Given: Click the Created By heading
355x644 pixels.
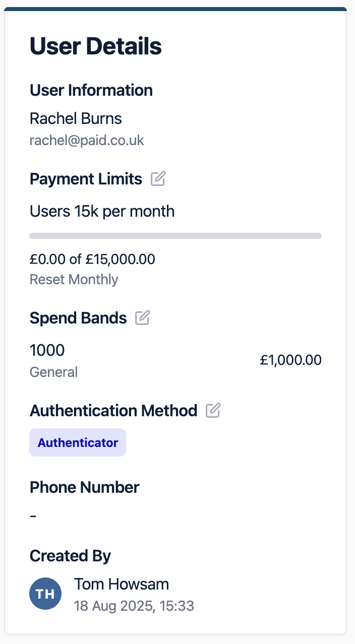Looking at the screenshot, I should (70, 556).
